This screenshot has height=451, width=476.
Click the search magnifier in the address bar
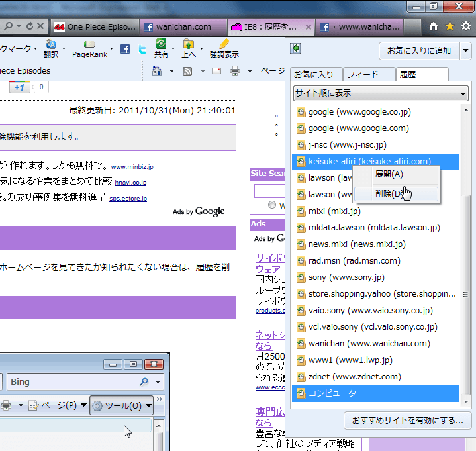coord(9,26)
